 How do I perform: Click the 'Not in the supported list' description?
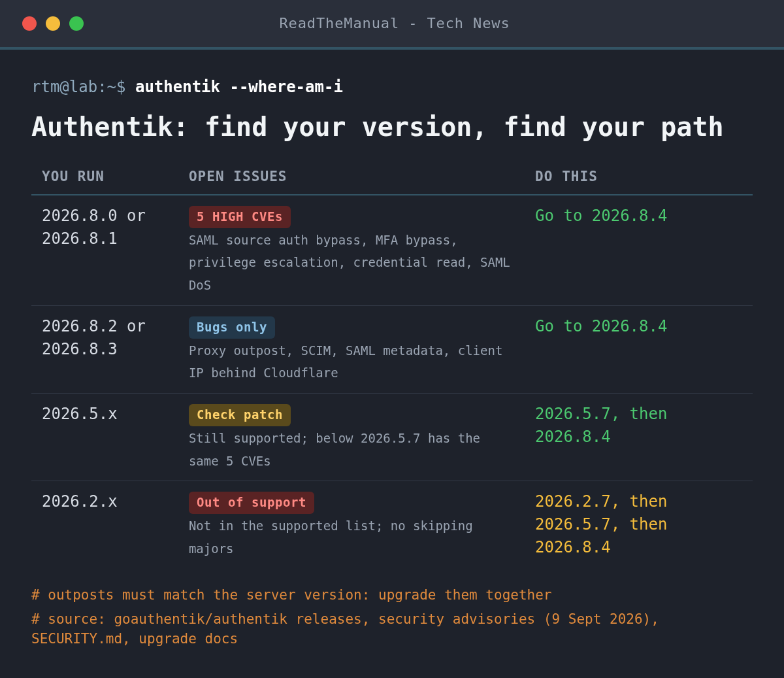coord(331,537)
